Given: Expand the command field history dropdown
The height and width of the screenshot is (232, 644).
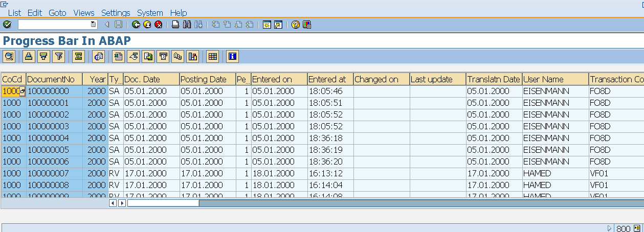Looking at the screenshot, I should 93,25.
